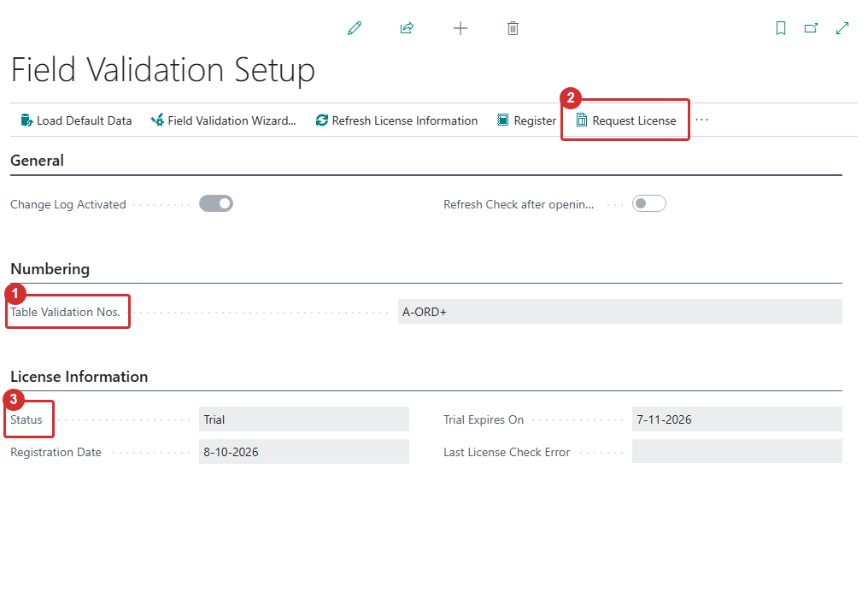The width and height of the screenshot is (868, 598).
Task: Click the bookmark icon
Action: 781,28
